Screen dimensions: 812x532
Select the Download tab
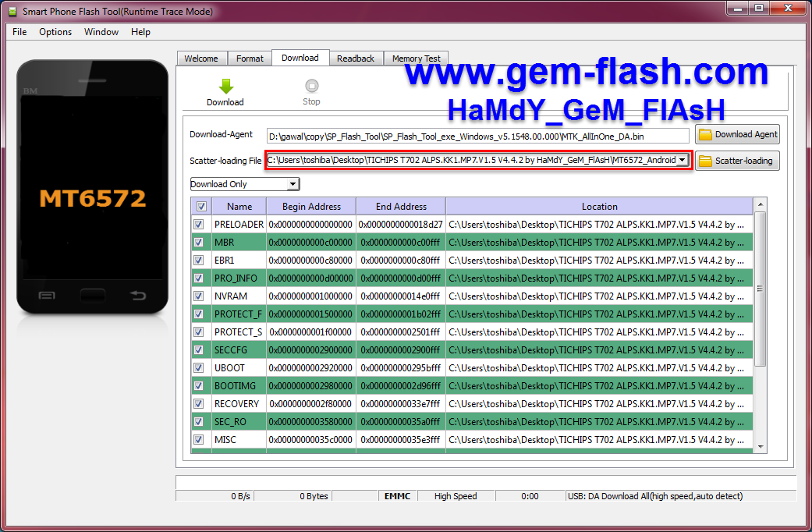[x=300, y=58]
